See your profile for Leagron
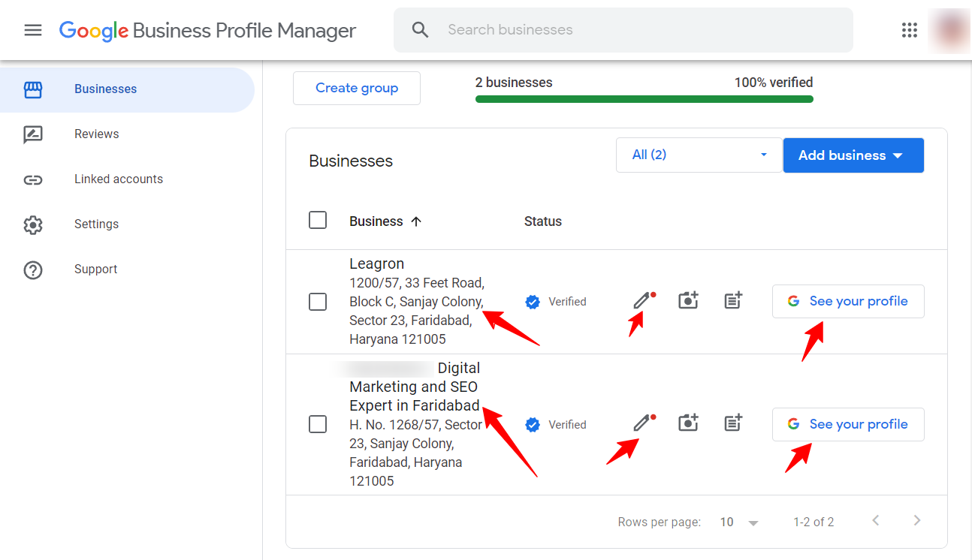The image size is (972, 560). tap(848, 301)
